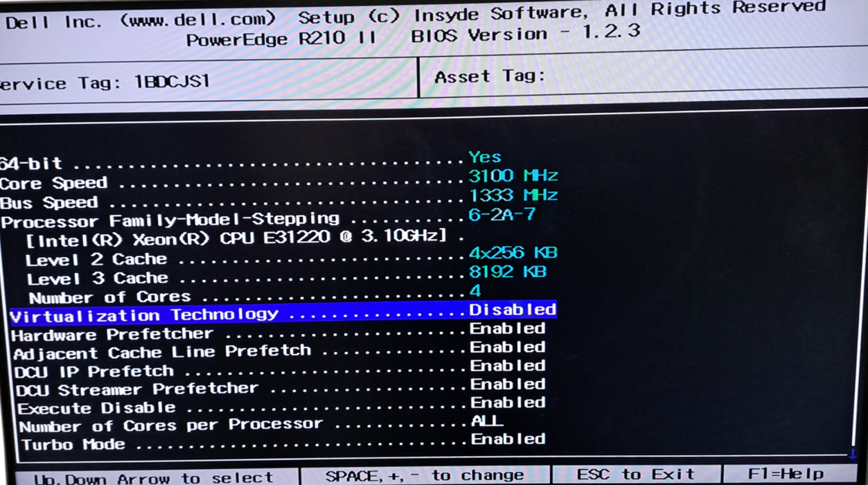The width and height of the screenshot is (868, 485).
Task: Click the Bus Speed 1333 MHz value
Action: click(513, 195)
